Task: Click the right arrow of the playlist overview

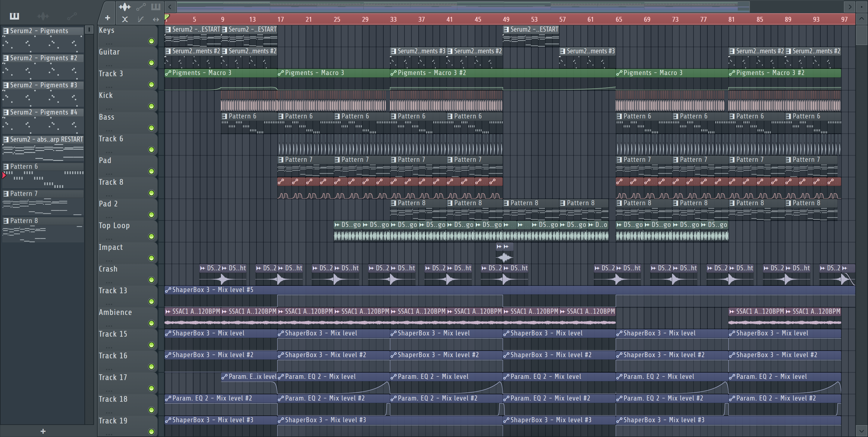Action: click(850, 6)
